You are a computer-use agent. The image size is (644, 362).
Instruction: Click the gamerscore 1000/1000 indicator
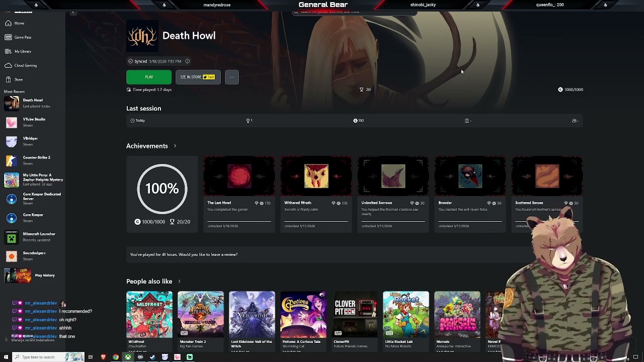[571, 89]
